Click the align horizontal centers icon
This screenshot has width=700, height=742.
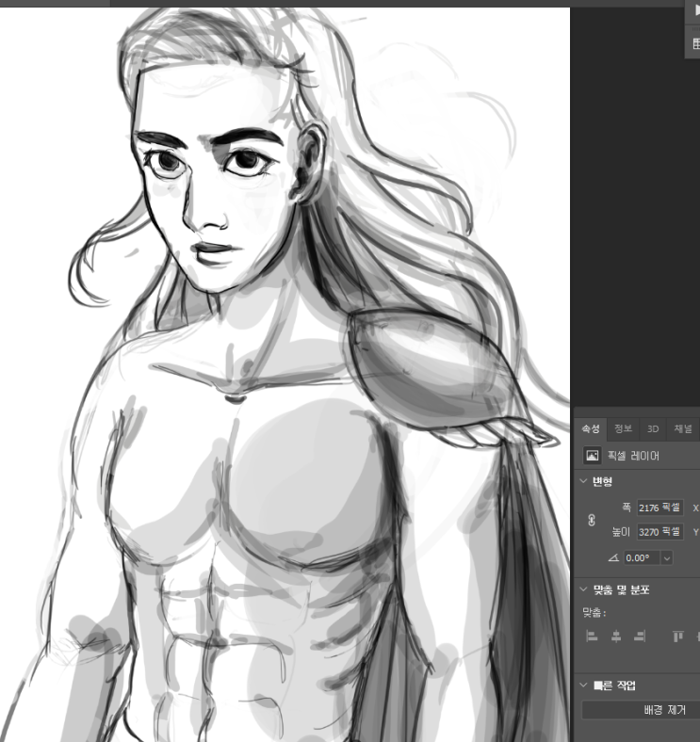pos(616,637)
